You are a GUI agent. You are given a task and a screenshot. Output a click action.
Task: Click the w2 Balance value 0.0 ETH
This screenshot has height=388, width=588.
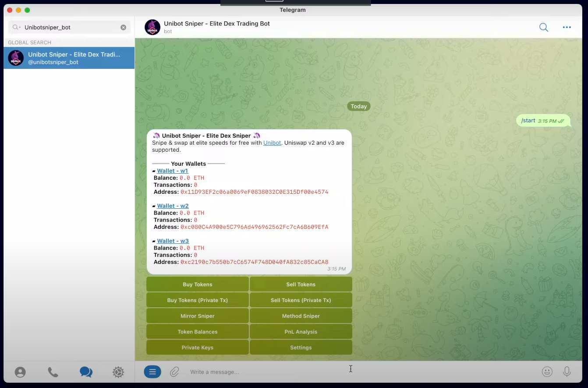192,213
